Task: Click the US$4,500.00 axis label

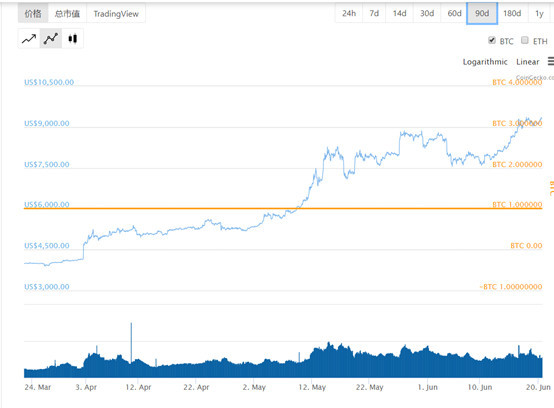Action: pyautogui.click(x=47, y=246)
